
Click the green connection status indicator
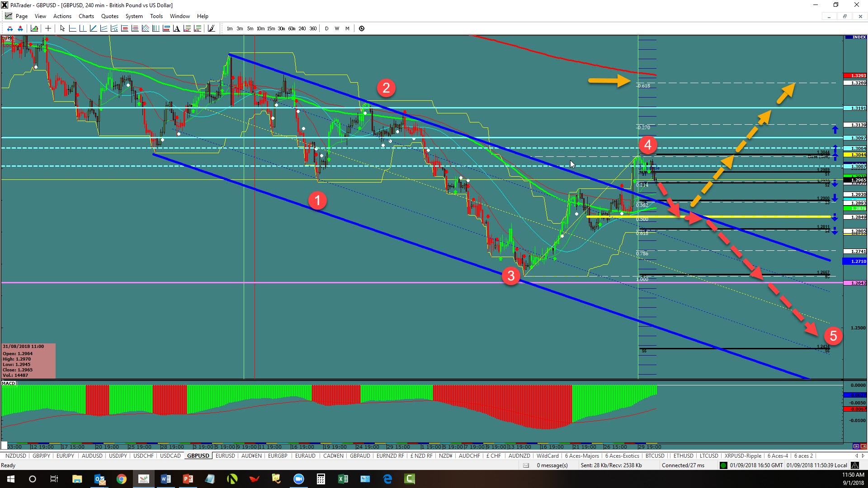[x=723, y=465]
